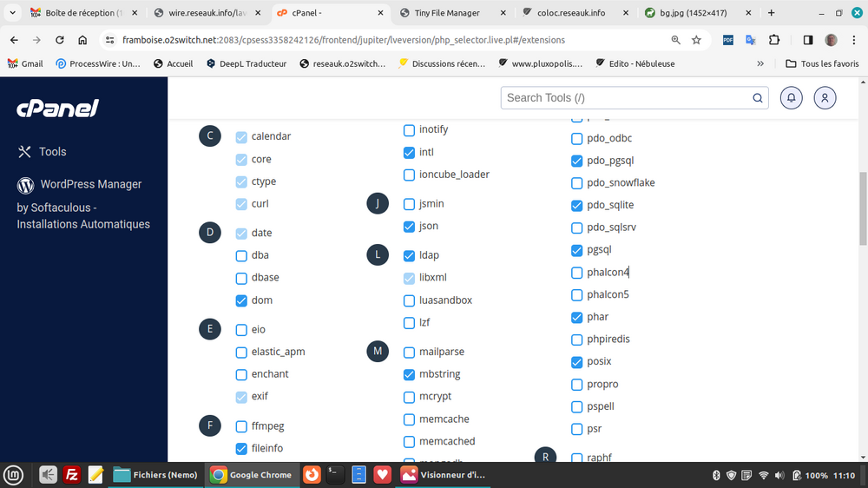The image size is (868, 488).
Task: Enable the phalcon5 extension
Action: pos(577,295)
